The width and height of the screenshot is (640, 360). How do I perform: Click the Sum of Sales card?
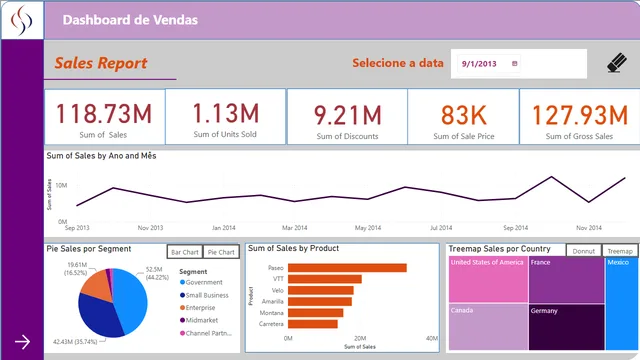[x=104, y=117]
